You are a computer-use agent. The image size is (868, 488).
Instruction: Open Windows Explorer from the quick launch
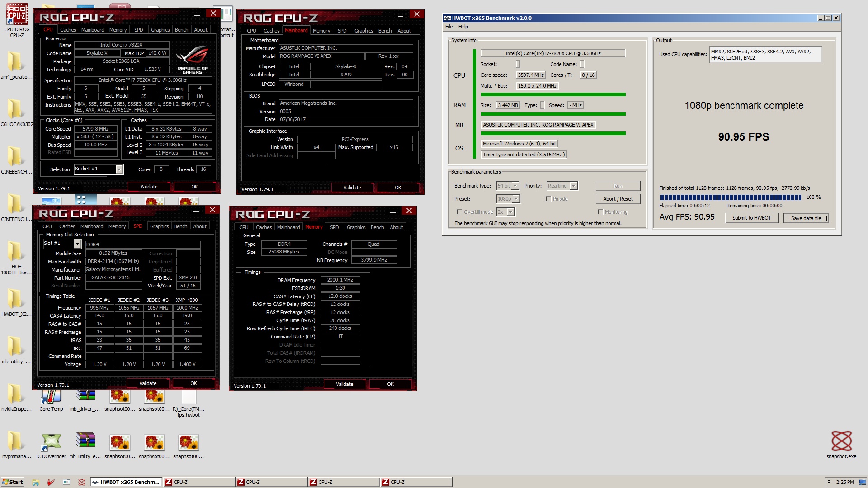tap(36, 482)
